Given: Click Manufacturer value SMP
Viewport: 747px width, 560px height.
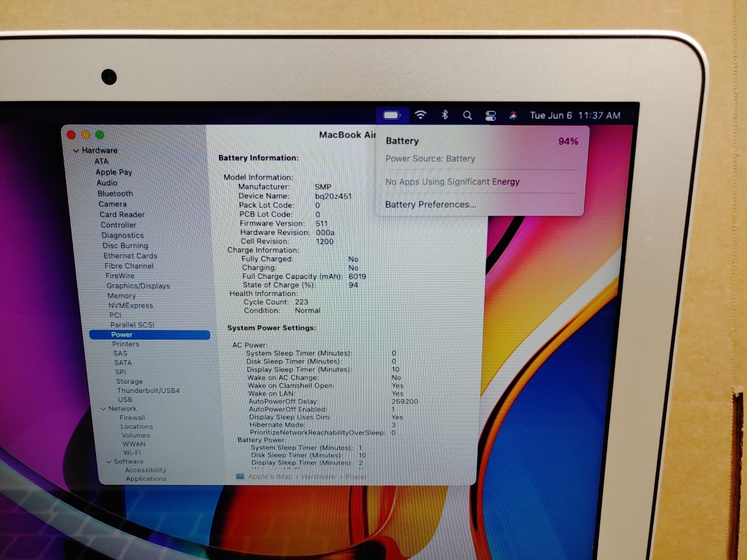Looking at the screenshot, I should [323, 187].
